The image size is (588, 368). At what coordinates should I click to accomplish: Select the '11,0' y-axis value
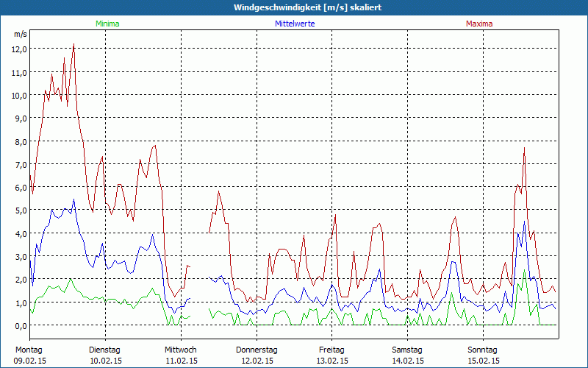click(20, 72)
